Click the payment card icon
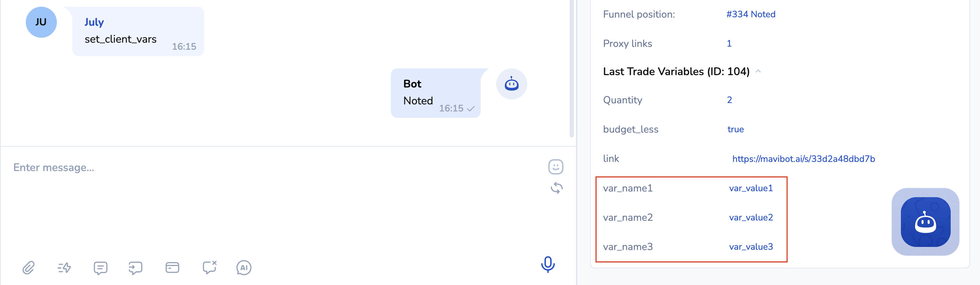The height and width of the screenshot is (285, 980). pyautogui.click(x=172, y=267)
